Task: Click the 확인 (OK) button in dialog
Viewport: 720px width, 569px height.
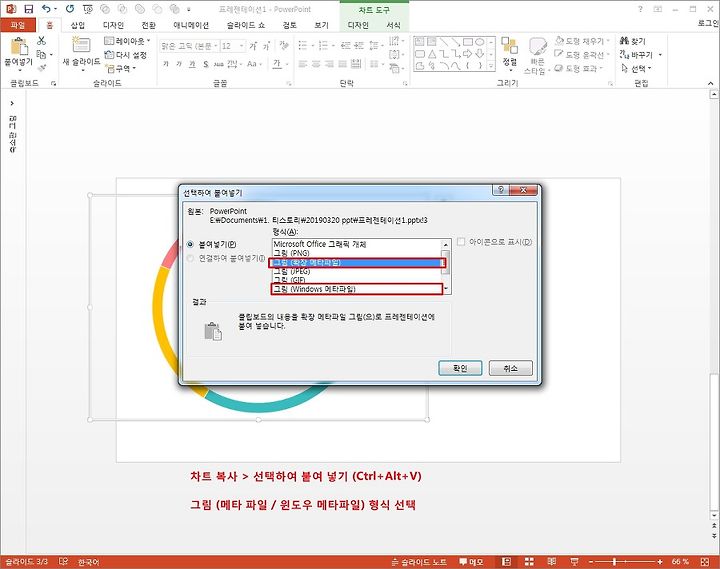Action: pyautogui.click(x=460, y=368)
